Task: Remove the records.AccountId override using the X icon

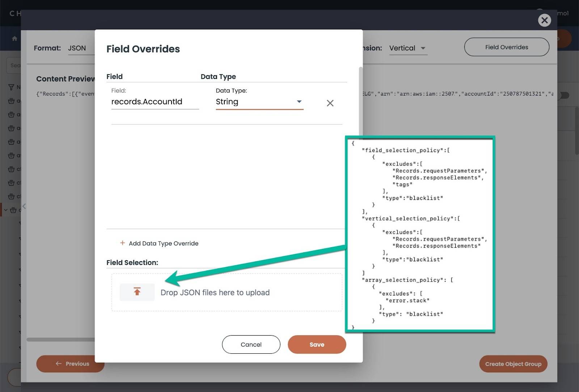Action: click(330, 103)
